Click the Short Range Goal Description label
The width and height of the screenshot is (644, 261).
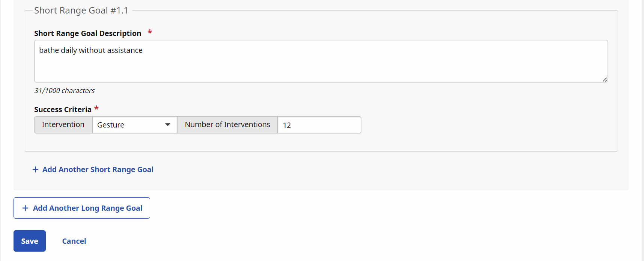click(87, 33)
